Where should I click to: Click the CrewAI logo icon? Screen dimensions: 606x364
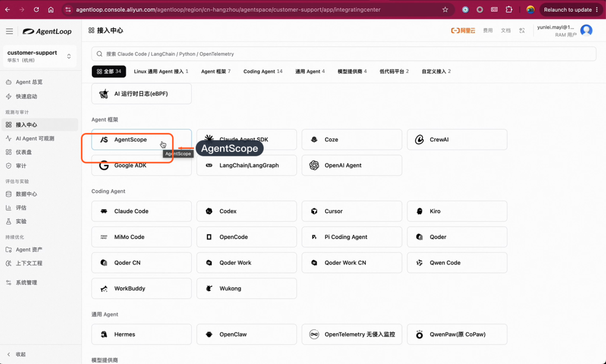tap(419, 140)
